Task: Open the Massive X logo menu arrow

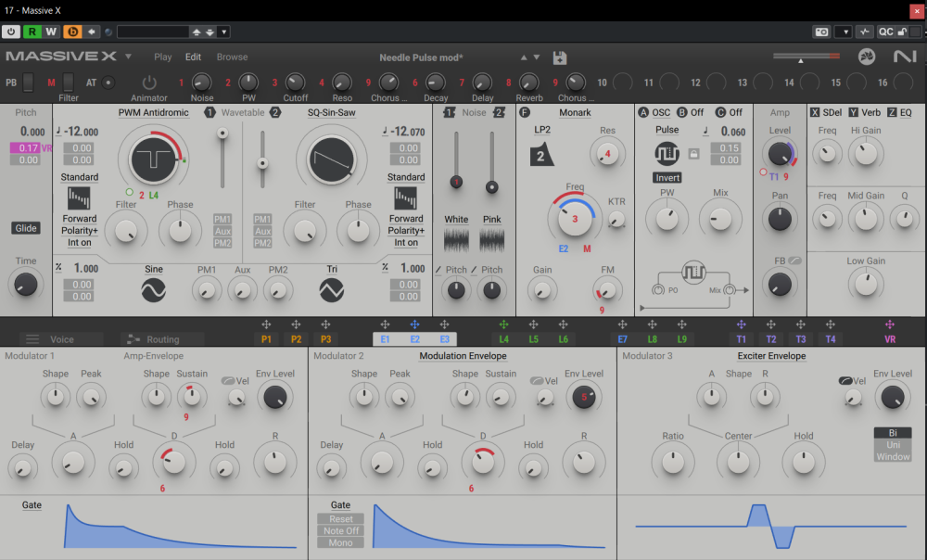Action: pos(128,57)
